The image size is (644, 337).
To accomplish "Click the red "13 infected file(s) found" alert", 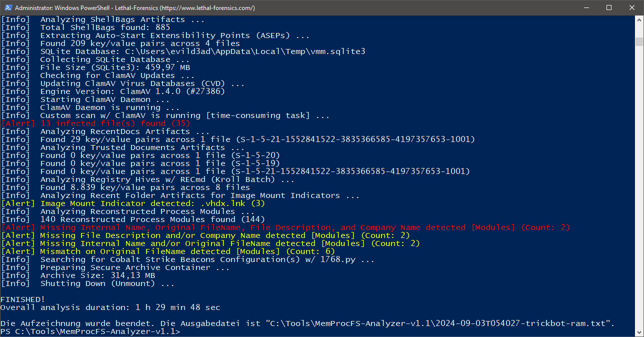I will [x=95, y=123].
